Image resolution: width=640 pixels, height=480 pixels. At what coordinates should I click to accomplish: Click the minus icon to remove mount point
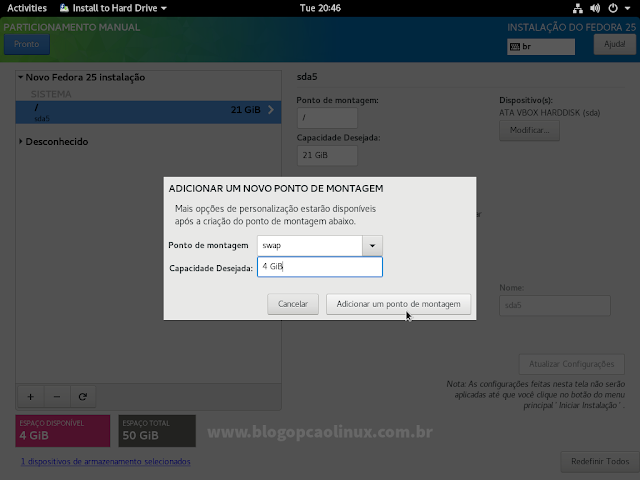(57, 396)
